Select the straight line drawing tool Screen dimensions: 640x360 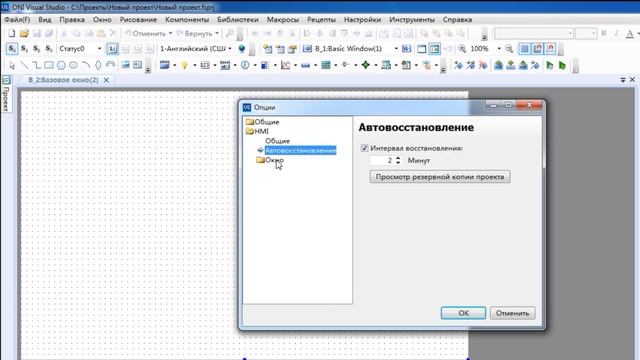click(x=24, y=65)
